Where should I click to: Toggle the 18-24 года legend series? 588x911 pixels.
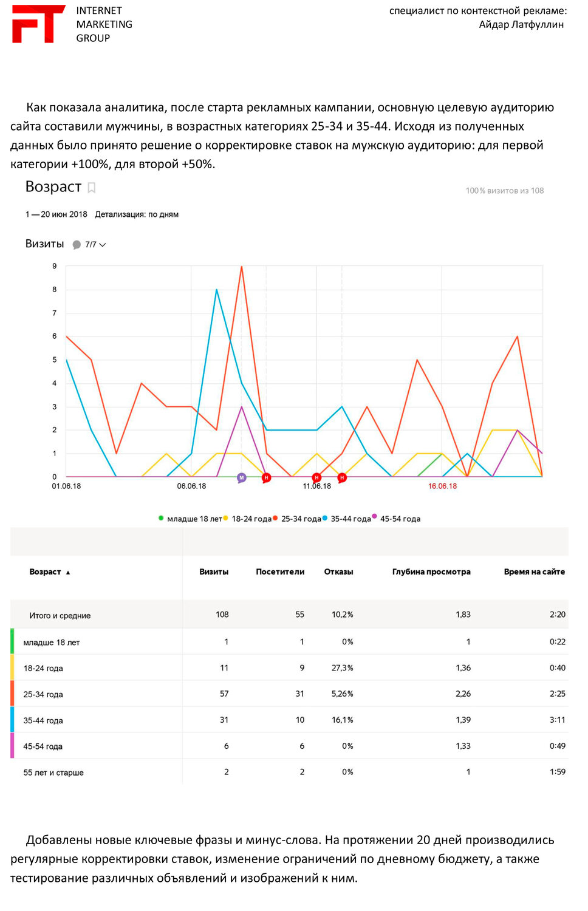click(248, 519)
